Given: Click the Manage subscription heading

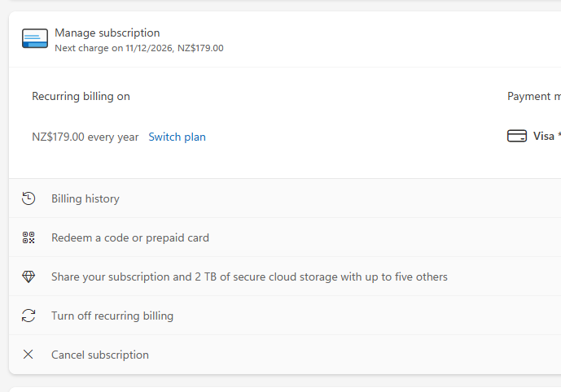Looking at the screenshot, I should click(107, 33).
